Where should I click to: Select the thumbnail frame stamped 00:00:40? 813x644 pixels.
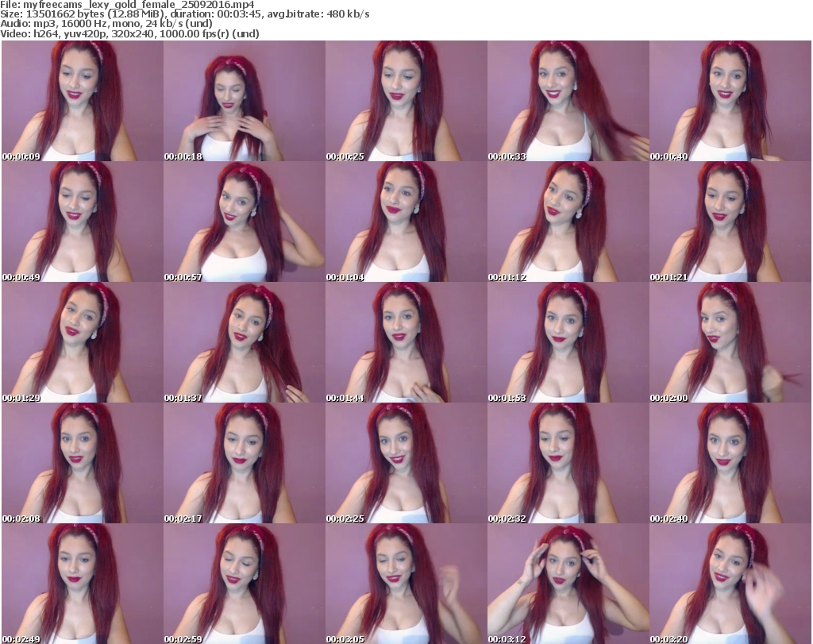coord(730,101)
